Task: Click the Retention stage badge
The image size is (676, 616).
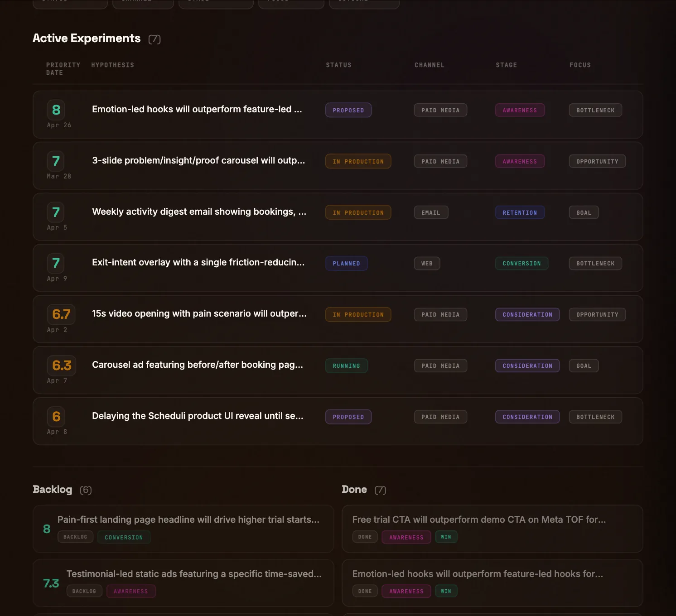Action: pyautogui.click(x=520, y=212)
